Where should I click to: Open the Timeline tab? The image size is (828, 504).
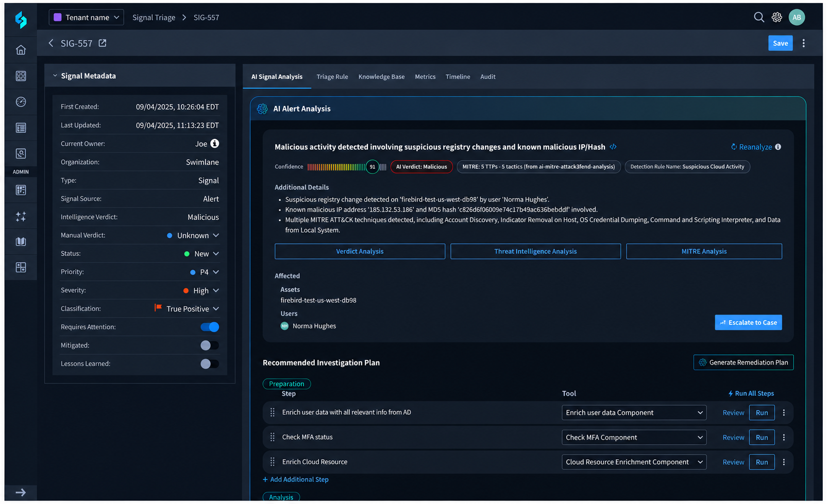458,77
